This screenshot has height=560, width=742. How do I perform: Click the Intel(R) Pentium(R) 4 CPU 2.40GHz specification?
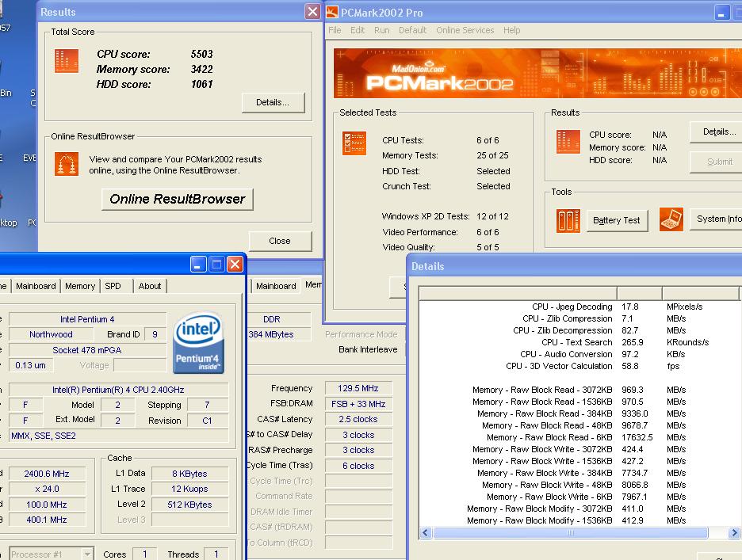click(x=118, y=390)
